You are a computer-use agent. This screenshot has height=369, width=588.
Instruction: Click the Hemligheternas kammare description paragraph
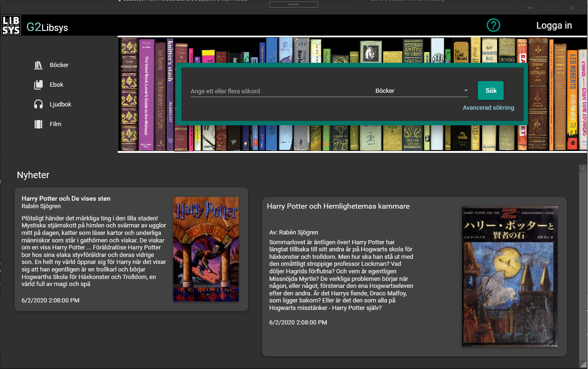point(341,275)
